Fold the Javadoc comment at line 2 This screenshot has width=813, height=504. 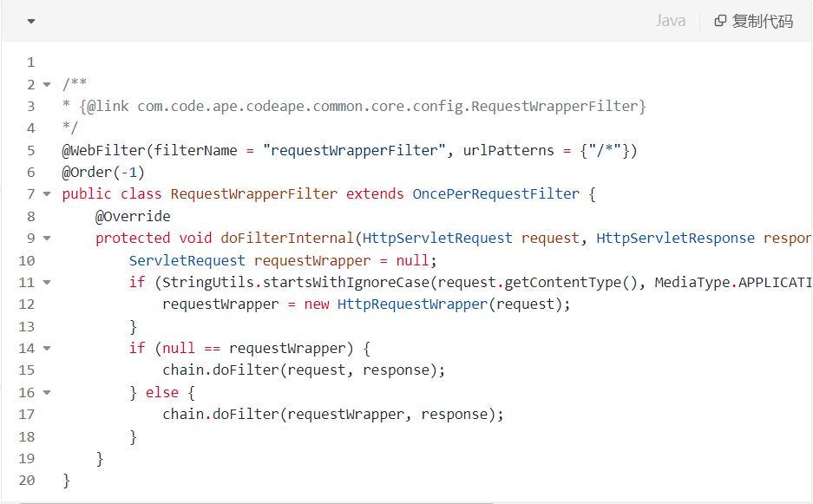point(47,84)
